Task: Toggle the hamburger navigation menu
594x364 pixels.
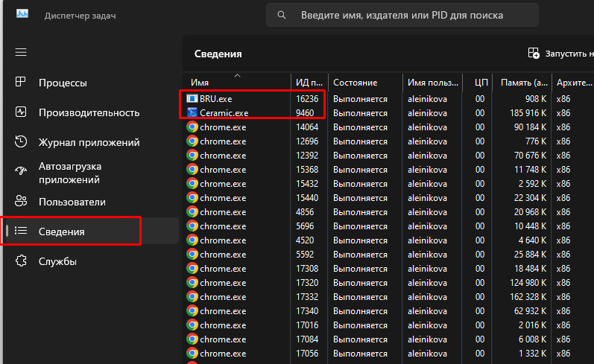Action: (x=21, y=52)
